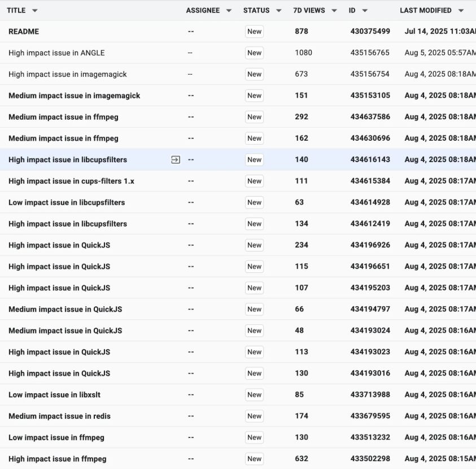This screenshot has width=476, height=469.
Task: Click the 673 views cell
Action: 301,74
